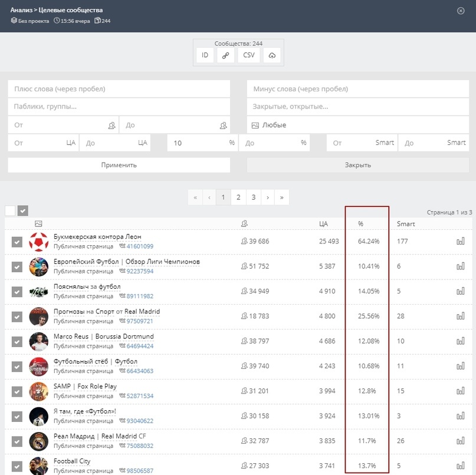Open VK link 64694424

click(140, 346)
